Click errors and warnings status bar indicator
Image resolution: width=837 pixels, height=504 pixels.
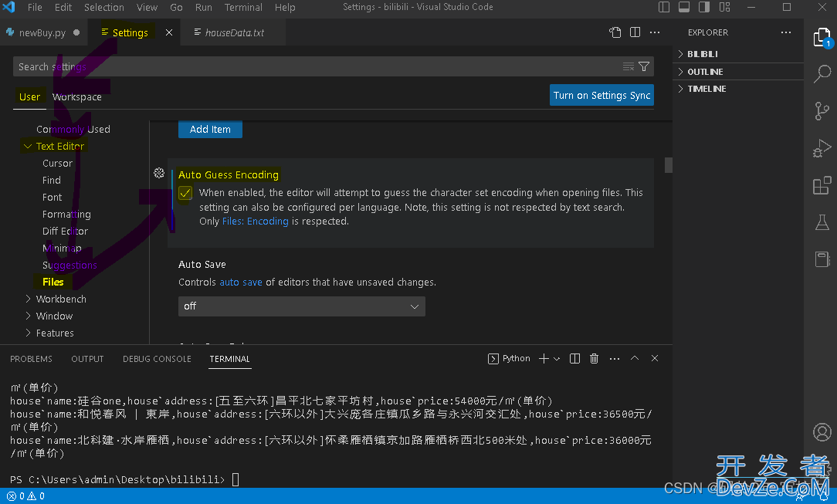[x=25, y=496]
